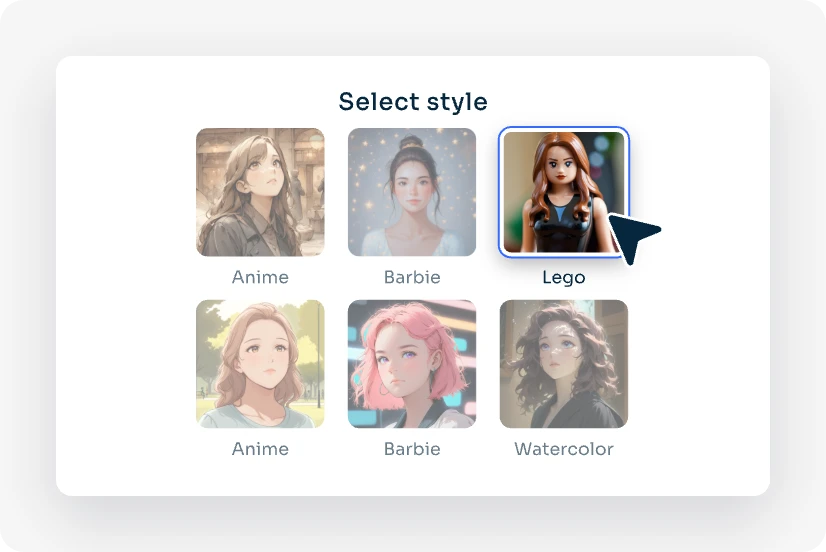Click the Barbie label under sparkly portrait

coord(412,277)
